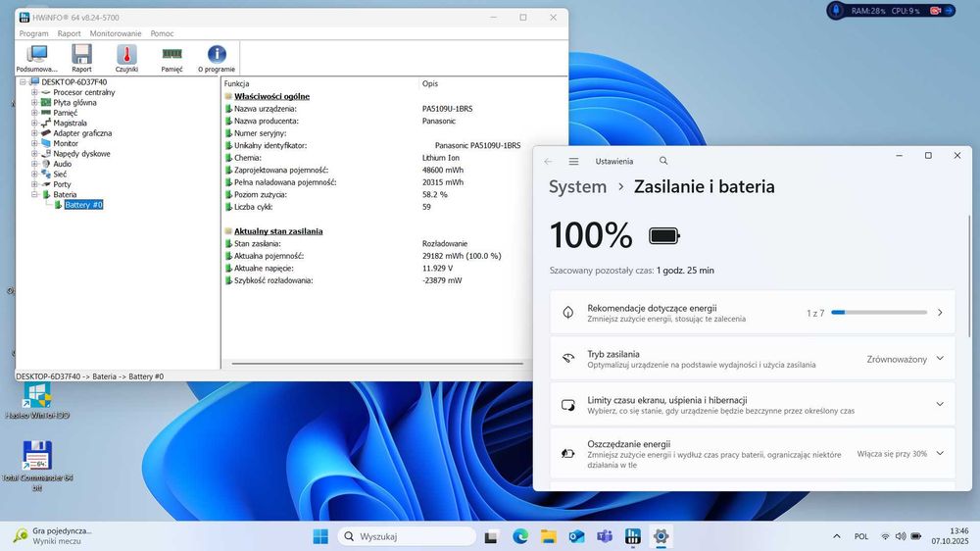The height and width of the screenshot is (551, 980).
Task: Click the Wyszukaj taskbar search box
Action: 407,536
